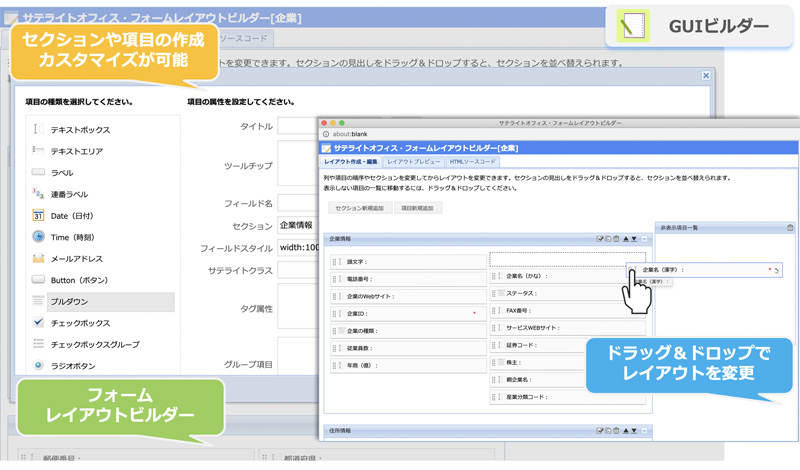The image size is (800, 470).
Task: Click the タイトル input field
Action: [x=298, y=126]
